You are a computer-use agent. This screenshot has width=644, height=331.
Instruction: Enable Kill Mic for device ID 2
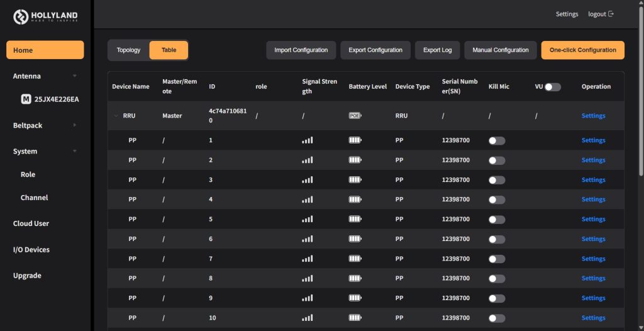tap(497, 160)
